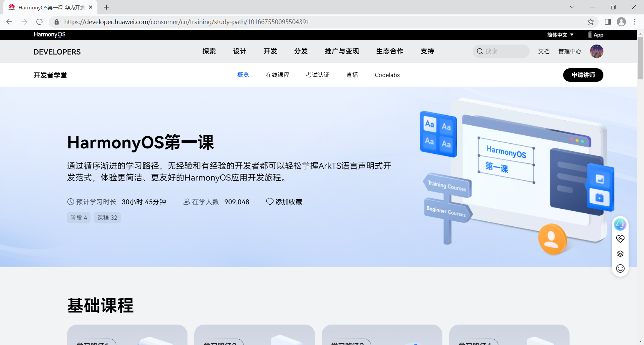Open the Chrome three-dot menu
Image resolution: width=644 pixels, height=345 pixels.
(635, 22)
